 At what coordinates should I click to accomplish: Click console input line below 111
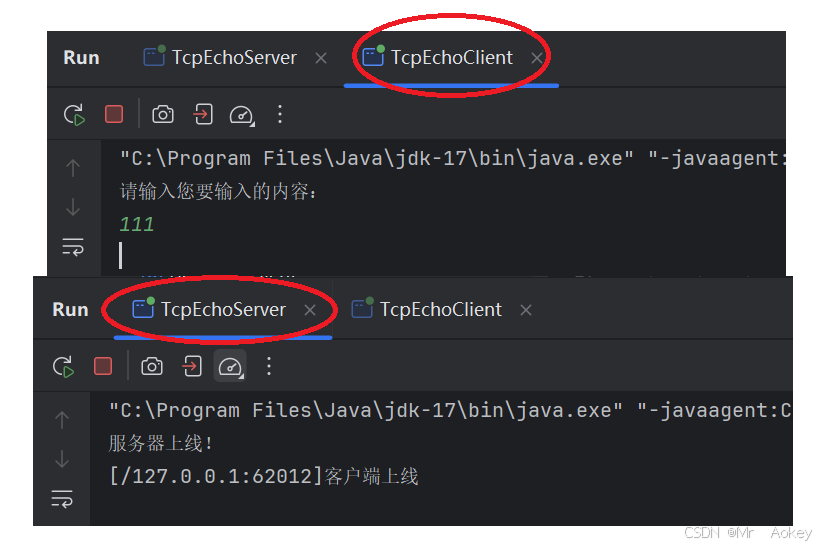coord(443,255)
